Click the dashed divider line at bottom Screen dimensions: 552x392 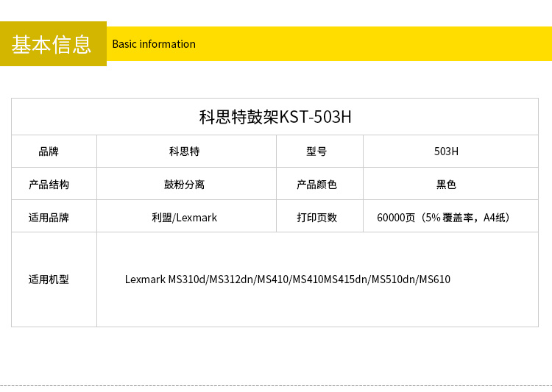point(276,385)
